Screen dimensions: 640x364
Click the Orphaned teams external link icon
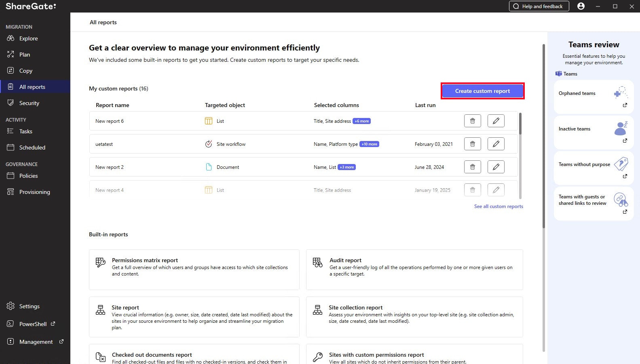point(625,105)
